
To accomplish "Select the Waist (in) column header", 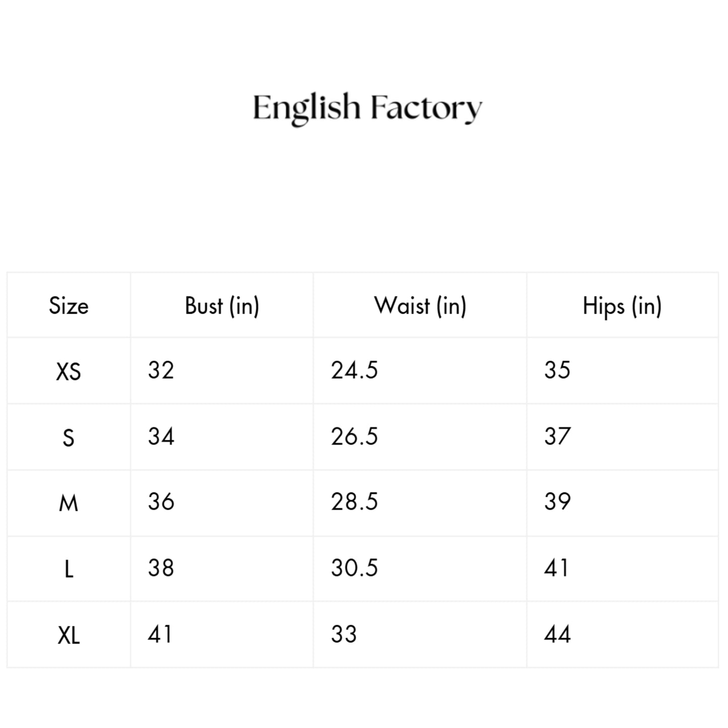I will pos(420,306).
